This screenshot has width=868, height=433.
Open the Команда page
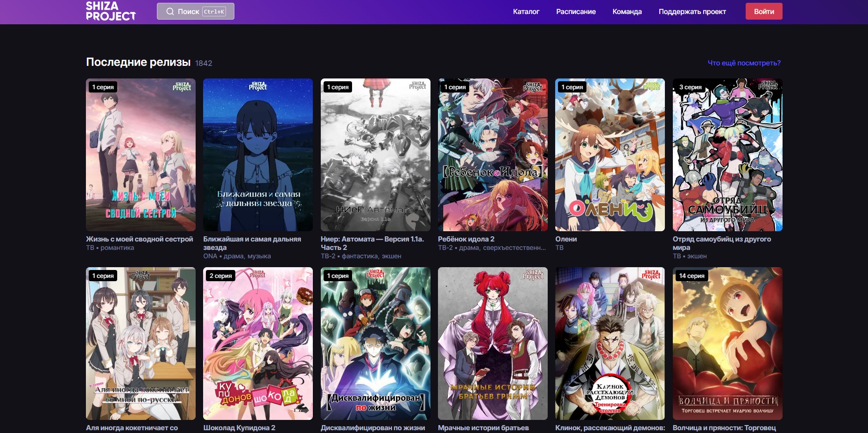(627, 12)
